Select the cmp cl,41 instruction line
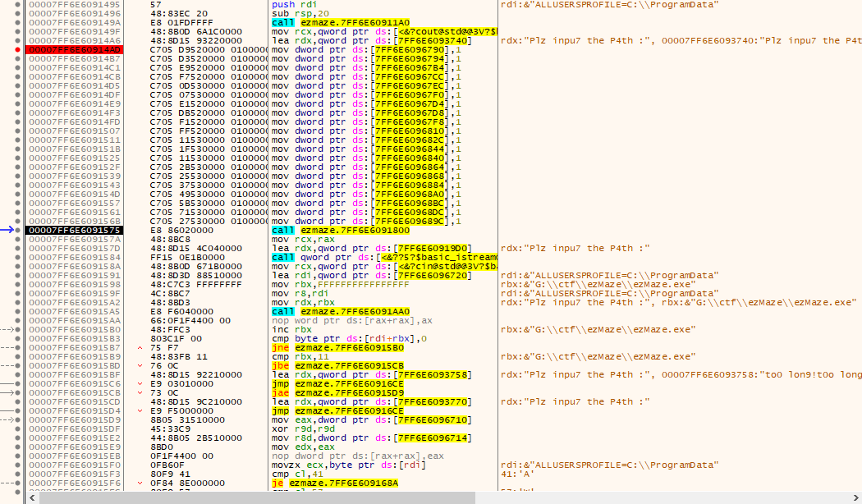This screenshot has width=862, height=504. point(294,474)
